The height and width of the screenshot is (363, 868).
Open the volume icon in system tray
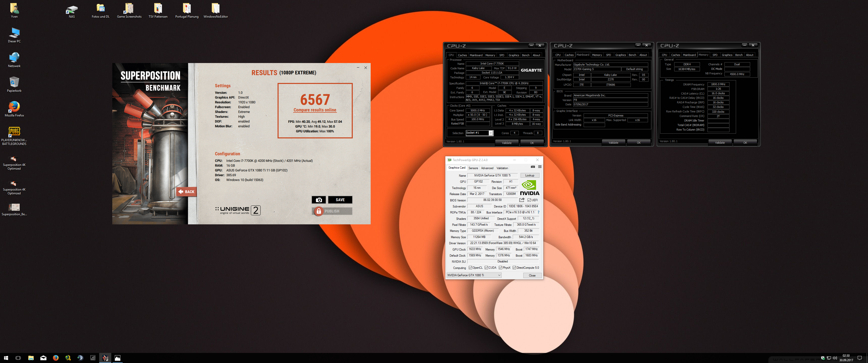(835, 358)
